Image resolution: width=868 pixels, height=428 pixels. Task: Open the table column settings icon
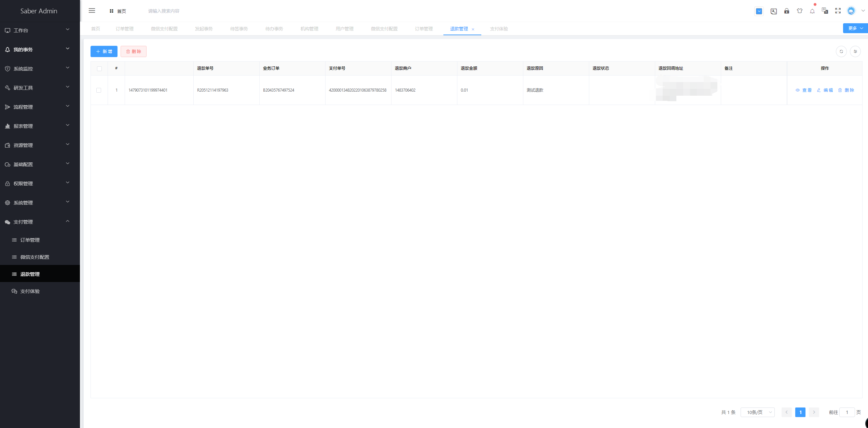click(x=855, y=52)
